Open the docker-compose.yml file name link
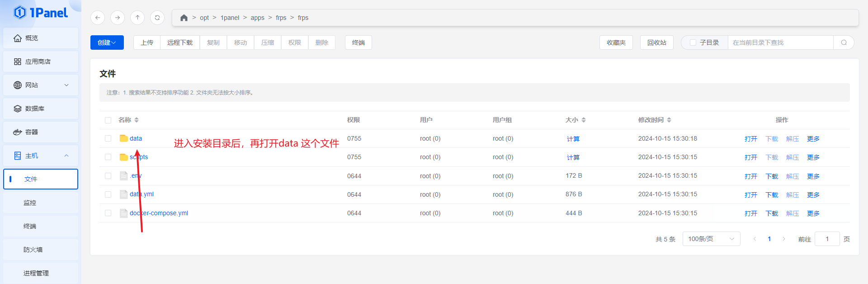This screenshot has height=284, width=868. (x=159, y=213)
